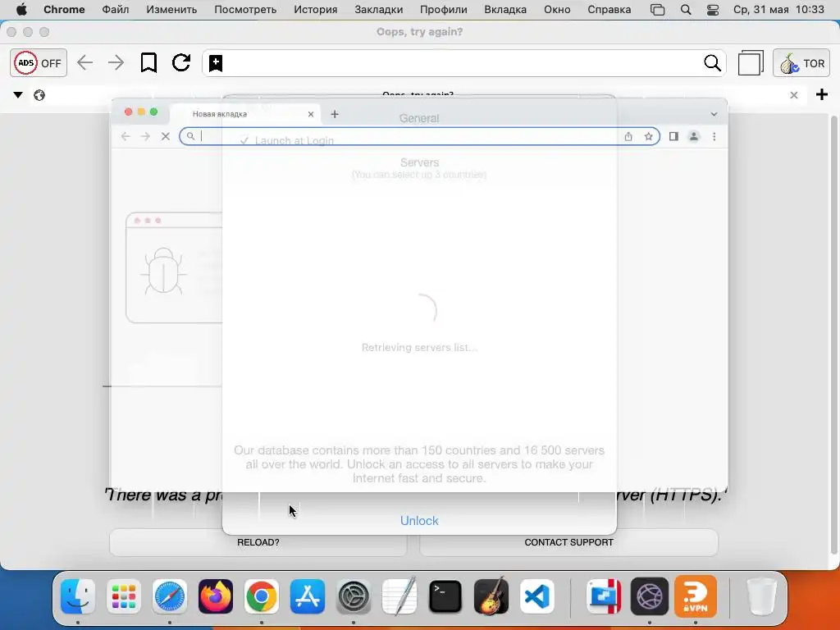Image resolution: width=840 pixels, height=630 pixels.
Task: Open Spotlight search in menu bar
Action: pos(686,10)
